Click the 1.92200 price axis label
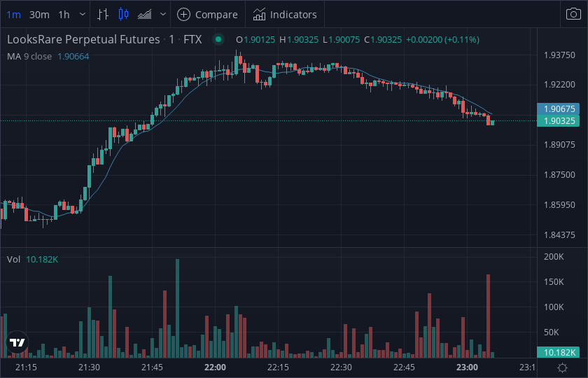Image resolution: width=588 pixels, height=378 pixels. [x=559, y=85]
